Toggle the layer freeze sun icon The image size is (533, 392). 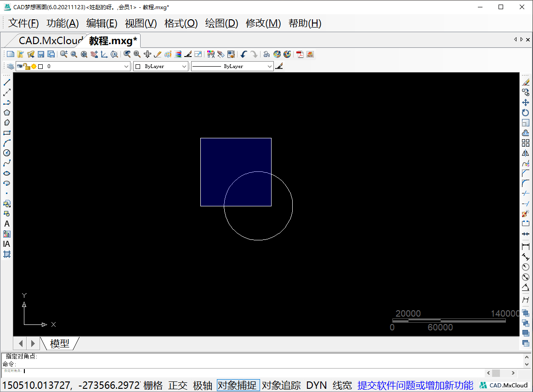[34, 66]
